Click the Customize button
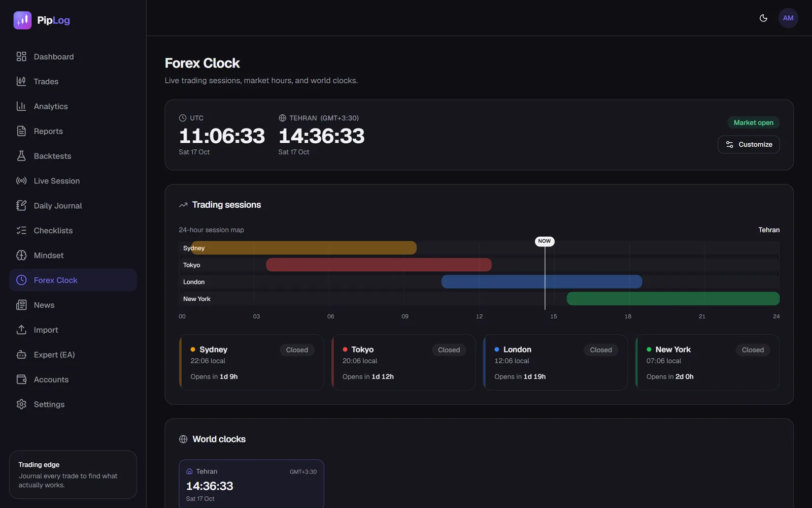 (749, 144)
